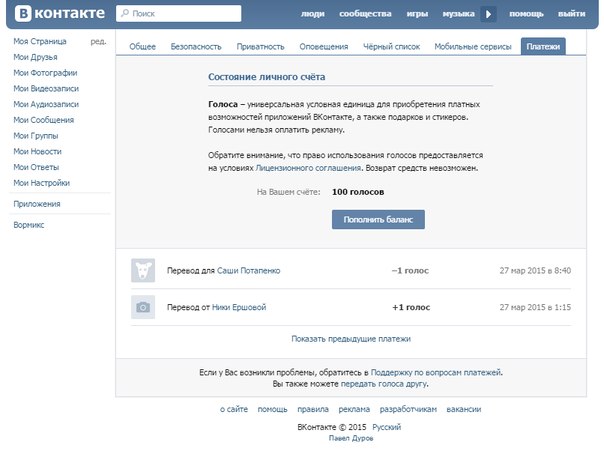Switch to the Чёрный список tab
Viewport: 604px width, 457px height.
pos(391,47)
